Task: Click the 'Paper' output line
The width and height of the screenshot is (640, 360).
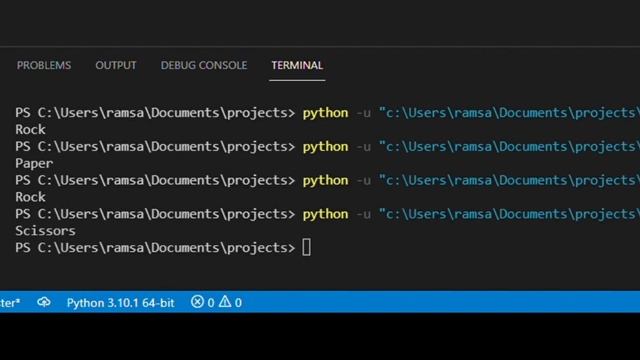Action: pyautogui.click(x=34, y=164)
